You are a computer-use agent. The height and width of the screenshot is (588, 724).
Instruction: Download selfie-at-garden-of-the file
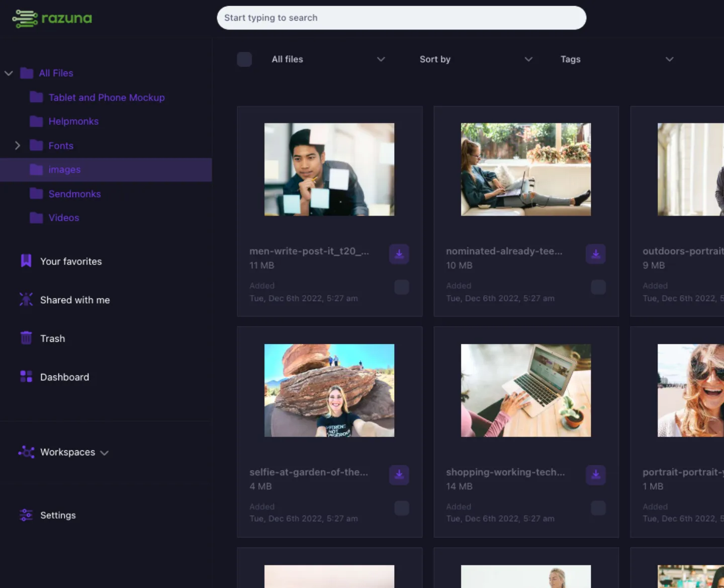tap(399, 475)
